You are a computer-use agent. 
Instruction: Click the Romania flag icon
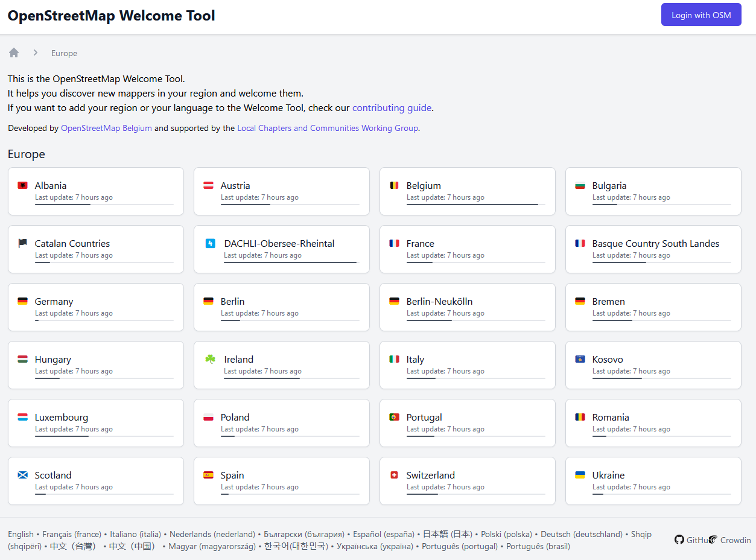click(580, 417)
